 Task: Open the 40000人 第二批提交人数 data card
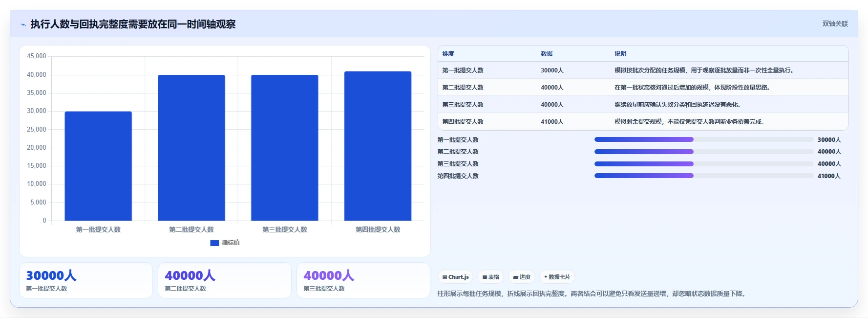225,280
